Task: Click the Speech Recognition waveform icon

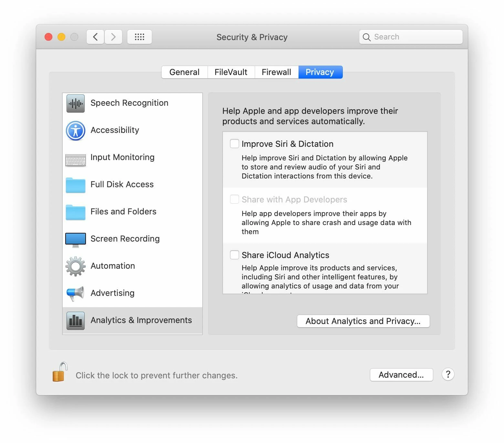Action: tap(76, 103)
